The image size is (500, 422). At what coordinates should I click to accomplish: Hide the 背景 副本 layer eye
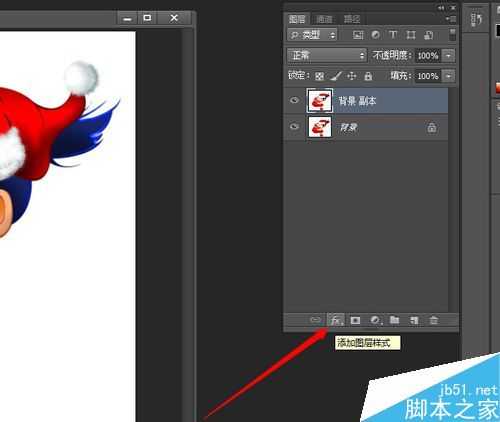click(x=294, y=100)
